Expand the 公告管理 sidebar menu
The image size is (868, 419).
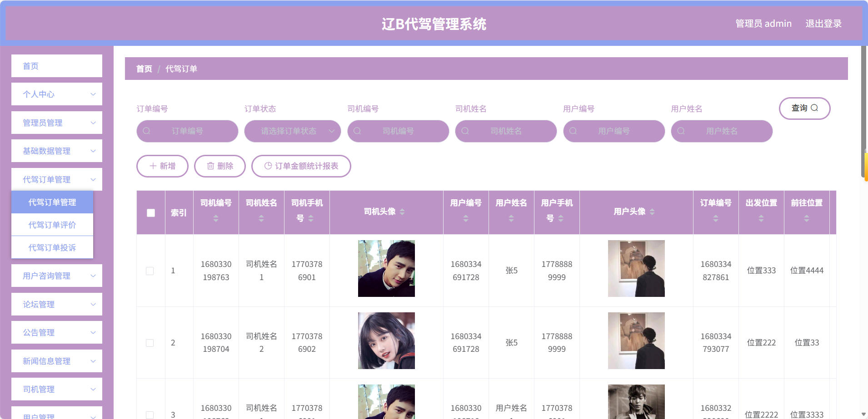(57, 332)
